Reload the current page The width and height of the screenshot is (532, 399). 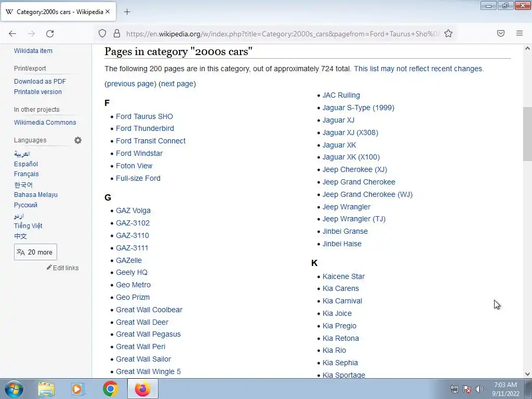point(50,34)
